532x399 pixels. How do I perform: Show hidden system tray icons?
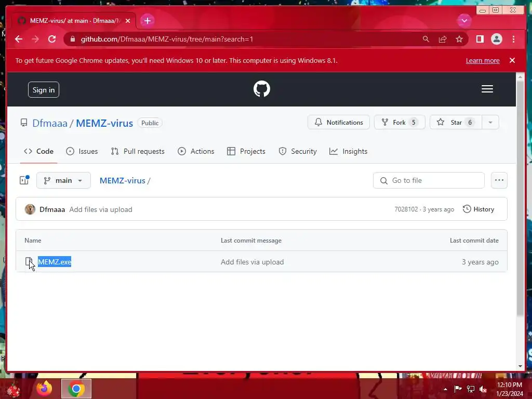tap(445, 389)
